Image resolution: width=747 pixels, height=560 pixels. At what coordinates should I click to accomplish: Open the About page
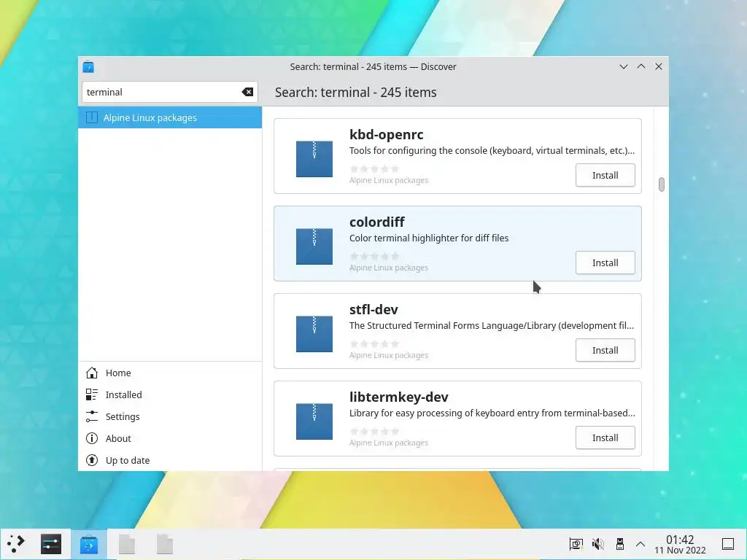170,438
